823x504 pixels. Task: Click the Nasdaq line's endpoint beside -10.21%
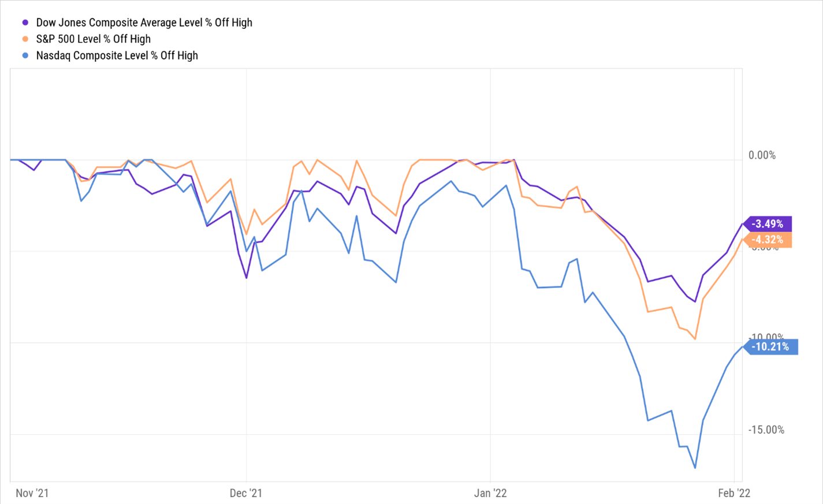coord(742,346)
